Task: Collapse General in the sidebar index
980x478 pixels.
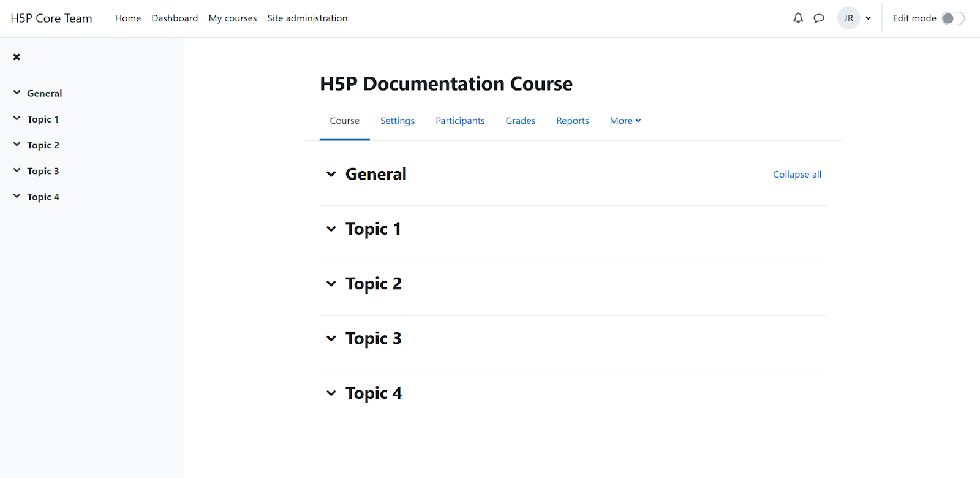Action: click(x=17, y=93)
